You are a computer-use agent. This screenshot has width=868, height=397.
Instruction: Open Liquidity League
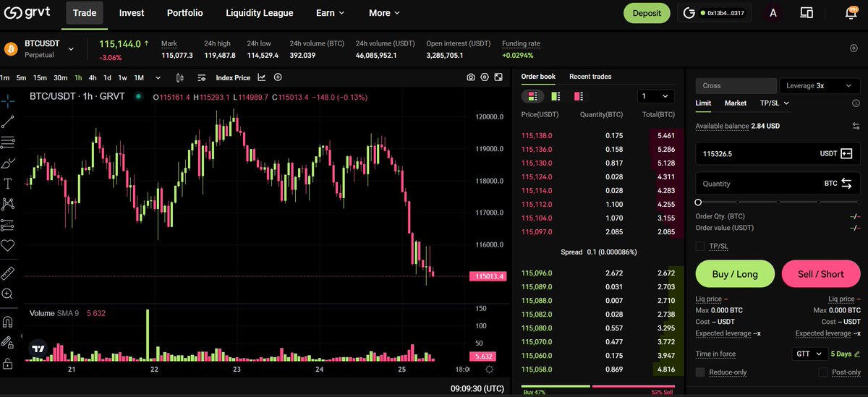[x=260, y=13]
